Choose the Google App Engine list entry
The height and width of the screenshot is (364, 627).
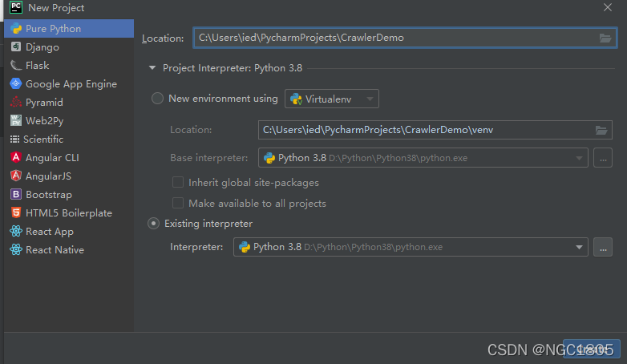69,83
